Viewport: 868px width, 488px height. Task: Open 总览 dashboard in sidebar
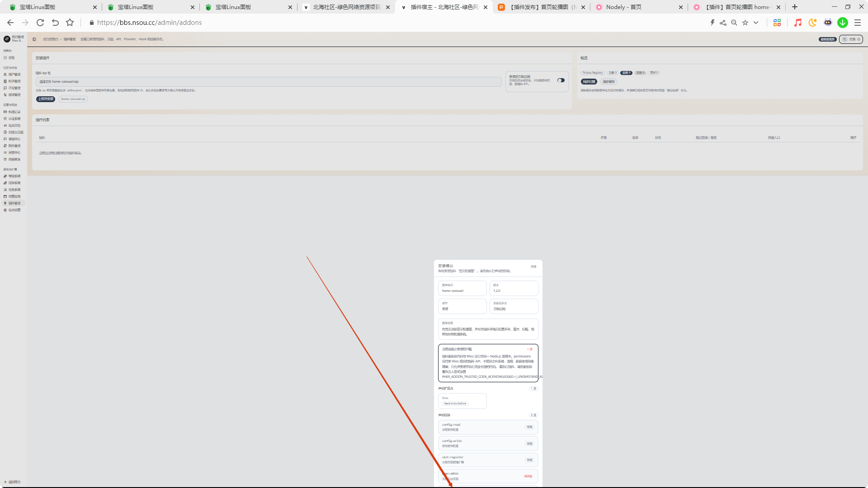pos(10,58)
